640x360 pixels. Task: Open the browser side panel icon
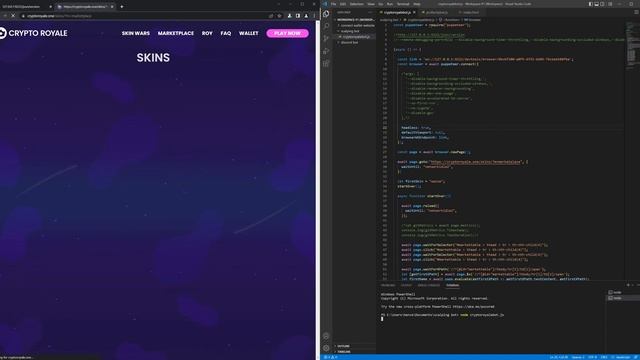pyautogui.click(x=298, y=16)
